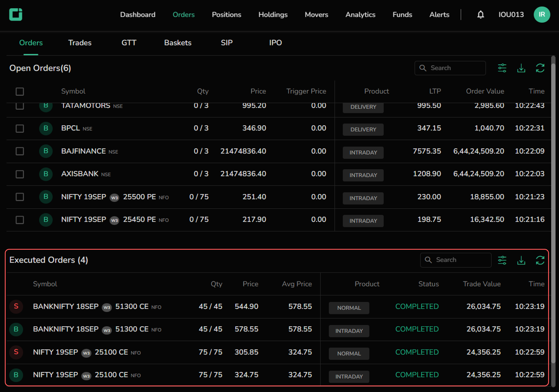
Task: Click the IOU013 account ID
Action: (x=511, y=15)
